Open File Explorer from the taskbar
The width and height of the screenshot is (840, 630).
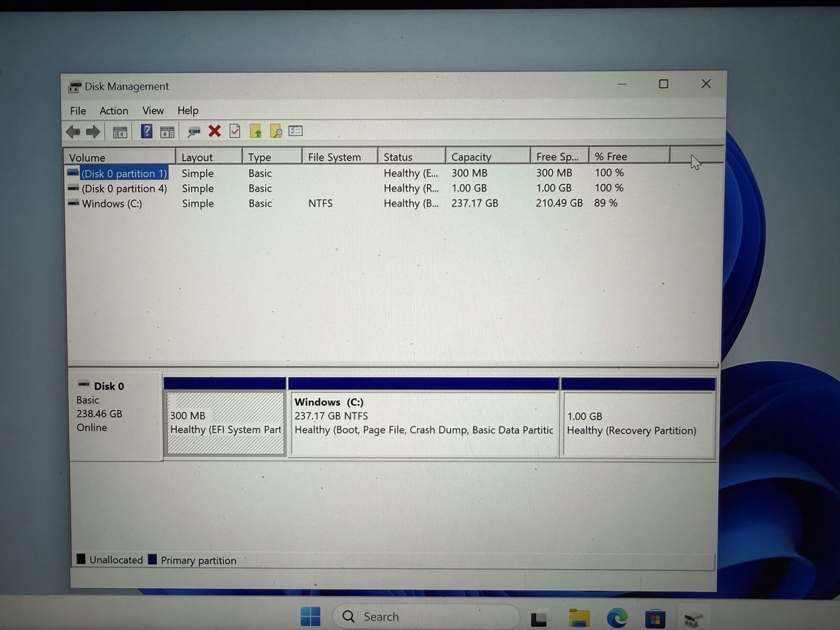coord(579,618)
